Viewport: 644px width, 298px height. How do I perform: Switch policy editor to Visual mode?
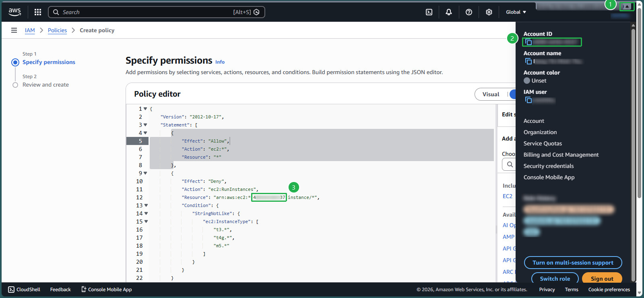pyautogui.click(x=491, y=94)
